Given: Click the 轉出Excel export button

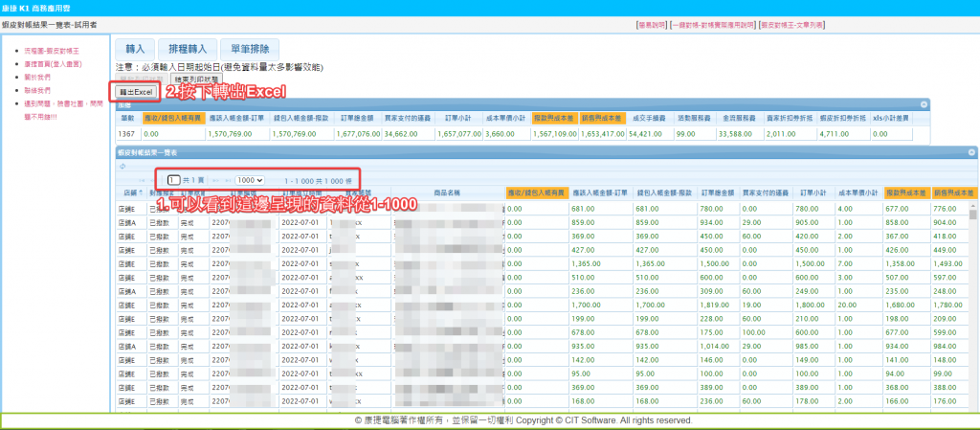Looking at the screenshot, I should [135, 92].
